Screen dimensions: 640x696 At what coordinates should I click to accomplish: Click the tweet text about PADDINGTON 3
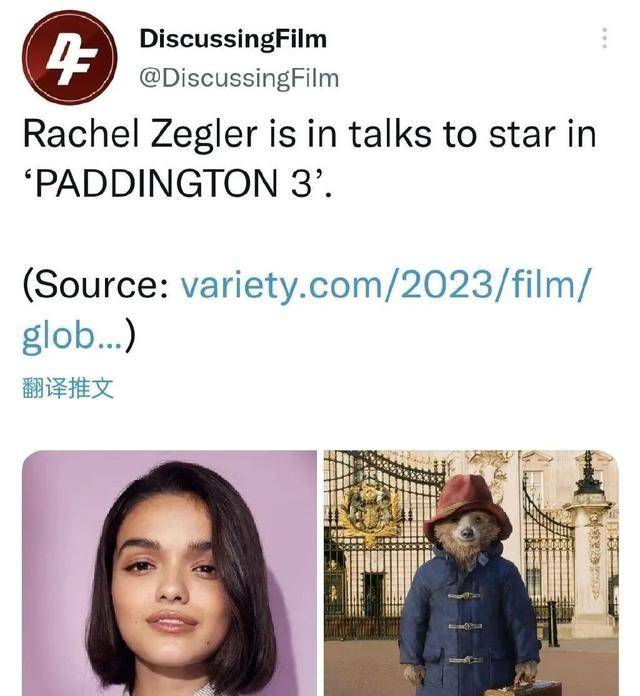[309, 158]
